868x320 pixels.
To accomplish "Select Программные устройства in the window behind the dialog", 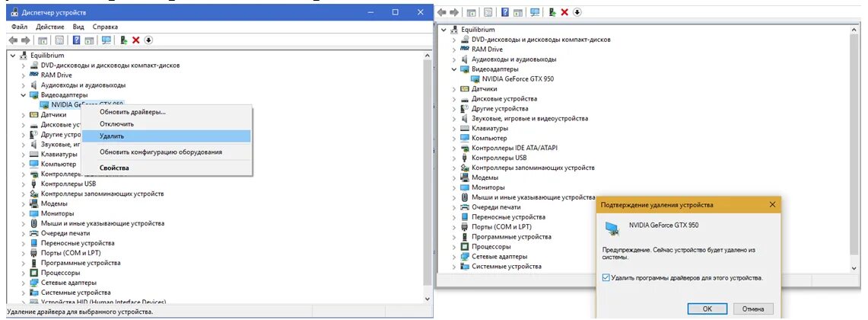I will pyautogui.click(x=511, y=237).
